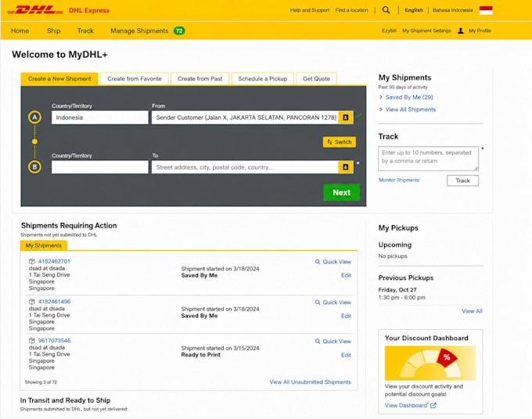Viewport: 532px width, 419px height.
Task: Expand Saved By Me (29) chevron
Action: point(381,97)
